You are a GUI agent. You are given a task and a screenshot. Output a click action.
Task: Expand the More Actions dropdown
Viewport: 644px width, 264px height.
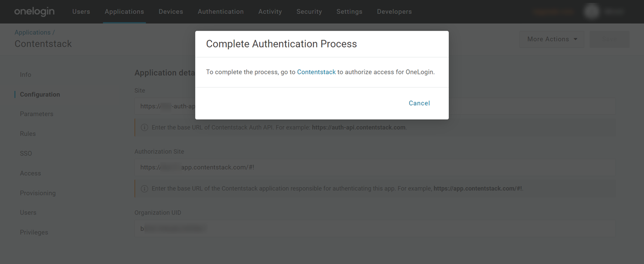point(552,39)
